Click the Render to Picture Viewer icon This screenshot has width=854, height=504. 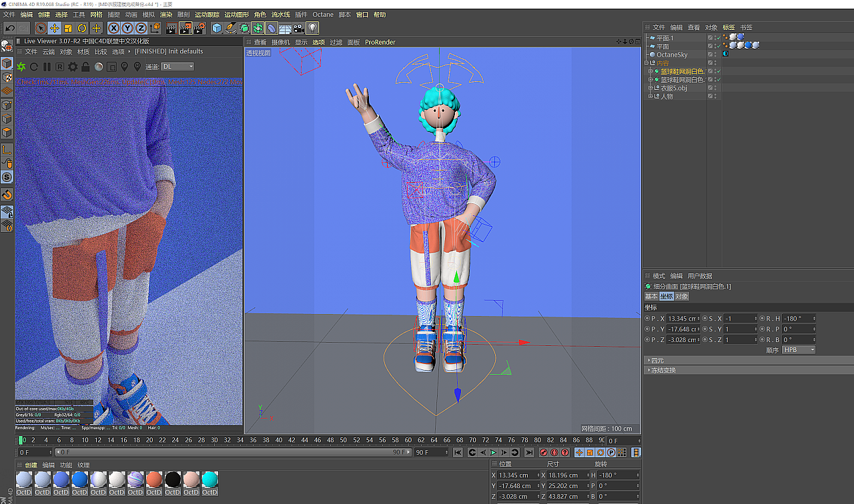tap(185, 28)
